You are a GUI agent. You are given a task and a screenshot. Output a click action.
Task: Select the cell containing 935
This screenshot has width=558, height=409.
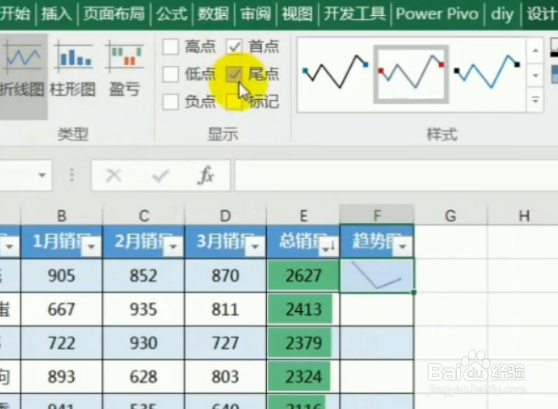pos(143,309)
